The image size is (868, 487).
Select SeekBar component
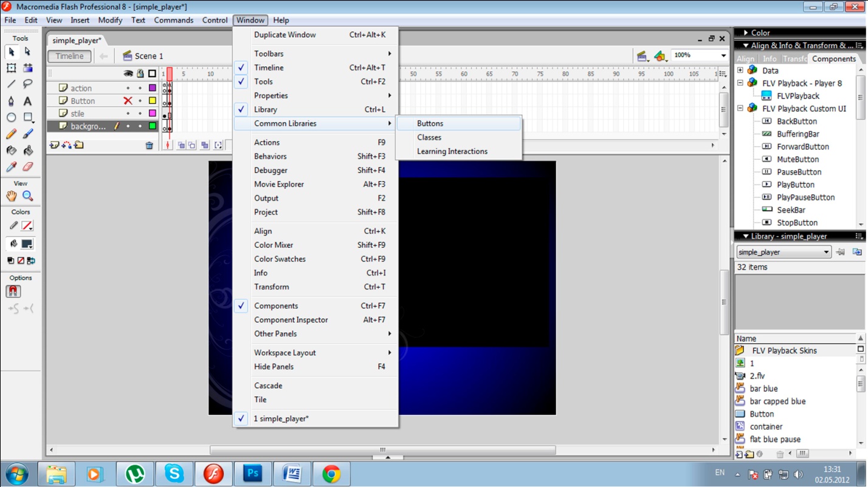click(791, 210)
